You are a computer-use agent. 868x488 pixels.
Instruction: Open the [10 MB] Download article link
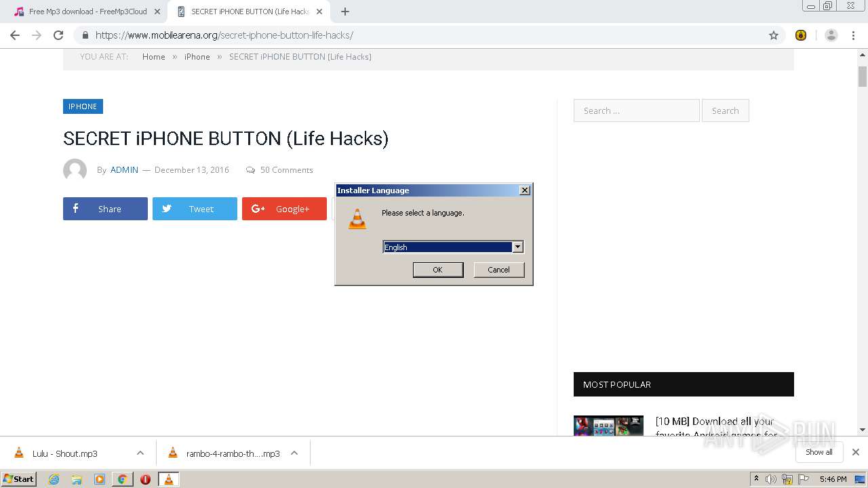(716, 428)
